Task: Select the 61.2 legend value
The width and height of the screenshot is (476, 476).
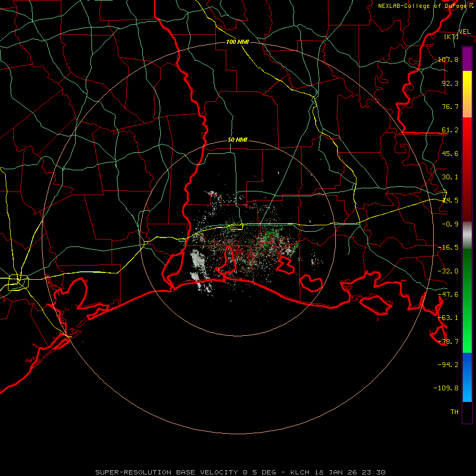Action: (x=450, y=130)
